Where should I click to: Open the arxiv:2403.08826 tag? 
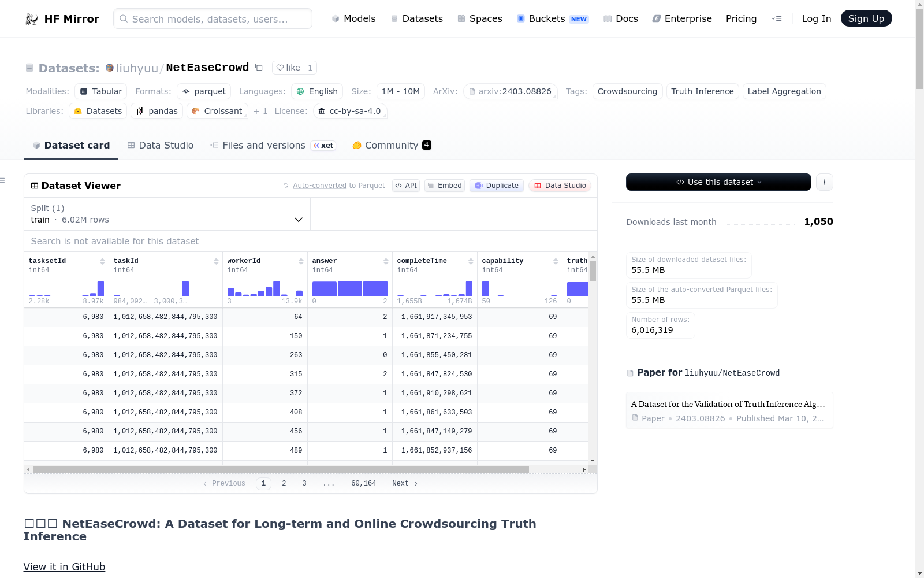(x=511, y=91)
